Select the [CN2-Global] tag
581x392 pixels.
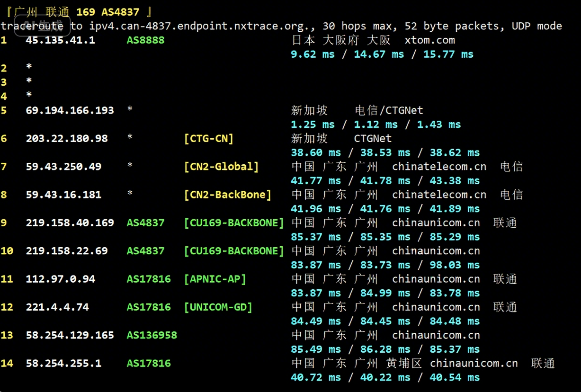point(222,167)
